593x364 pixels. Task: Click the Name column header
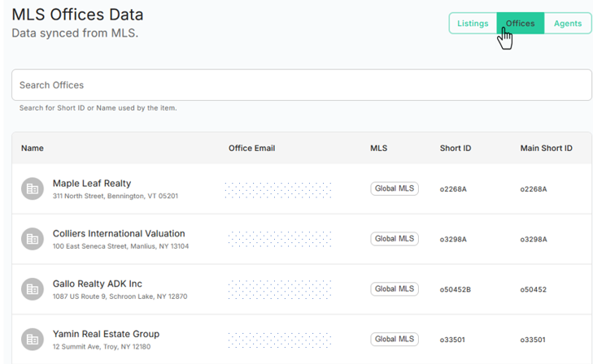(x=33, y=149)
